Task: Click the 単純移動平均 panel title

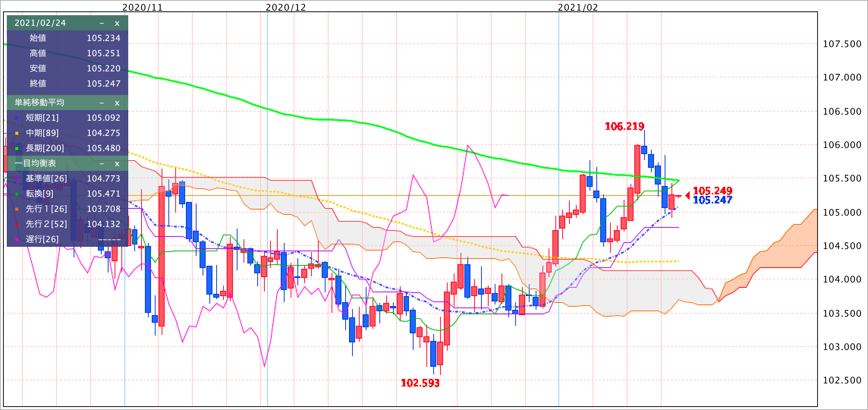Action: tap(39, 102)
